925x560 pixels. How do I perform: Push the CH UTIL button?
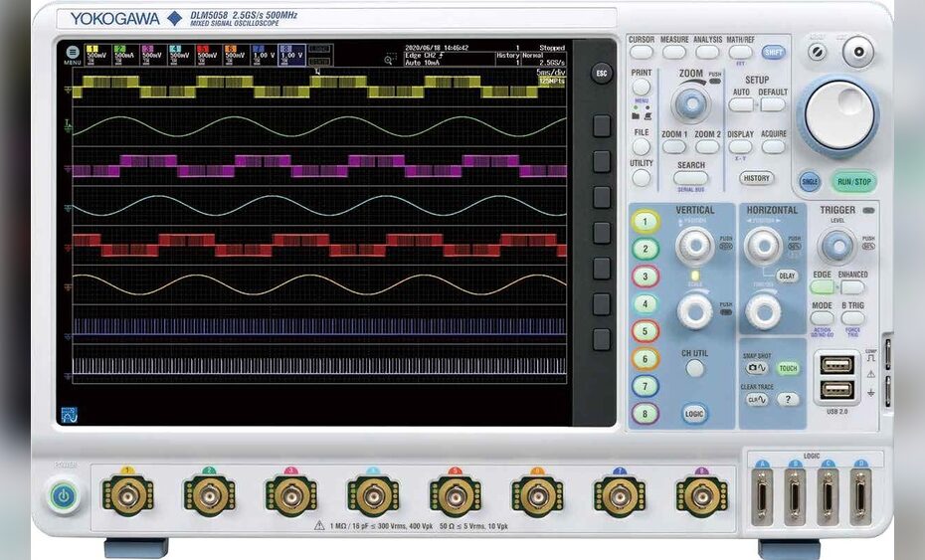coord(695,368)
